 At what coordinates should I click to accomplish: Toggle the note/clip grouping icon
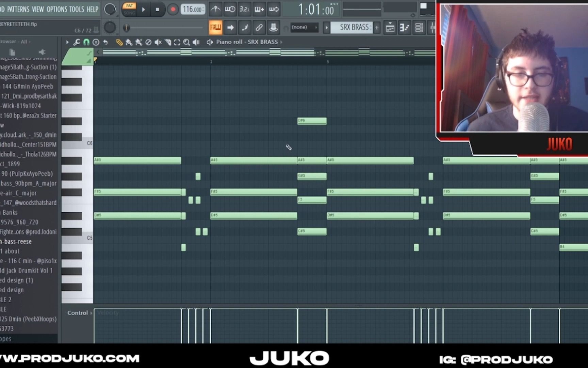point(245,27)
